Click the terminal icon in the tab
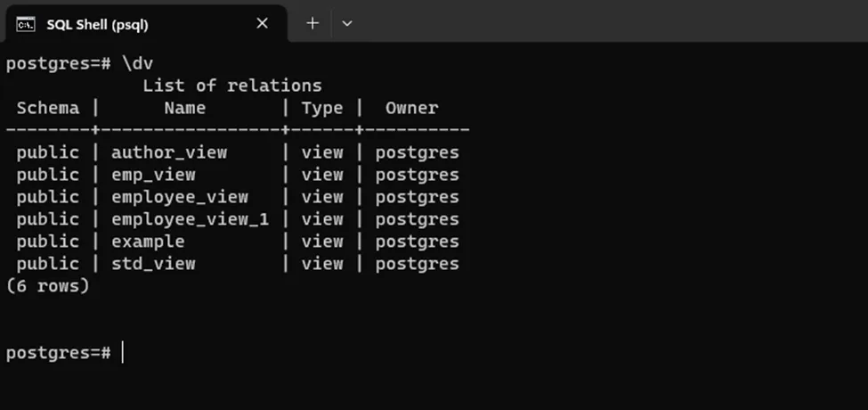Viewport: 868px width, 410px height. [26, 24]
